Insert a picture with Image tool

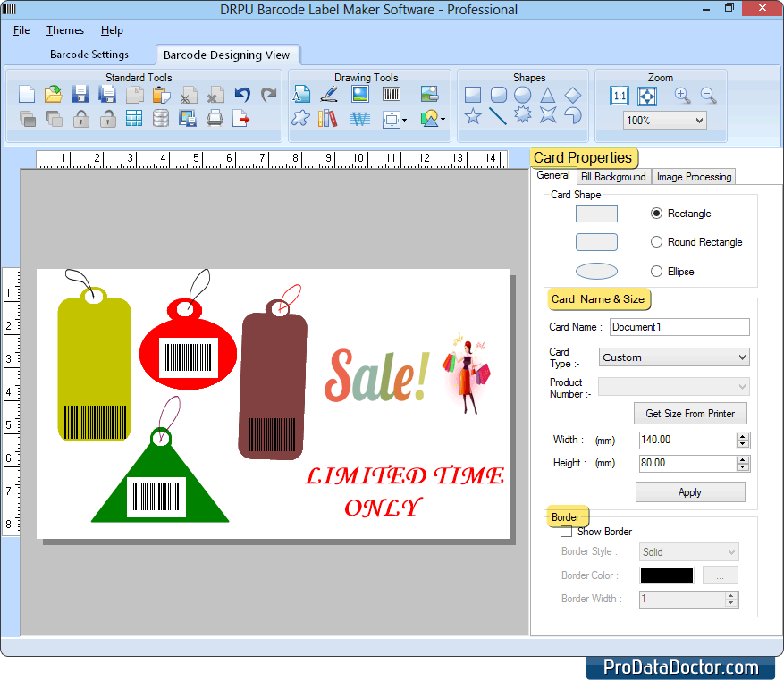click(360, 94)
